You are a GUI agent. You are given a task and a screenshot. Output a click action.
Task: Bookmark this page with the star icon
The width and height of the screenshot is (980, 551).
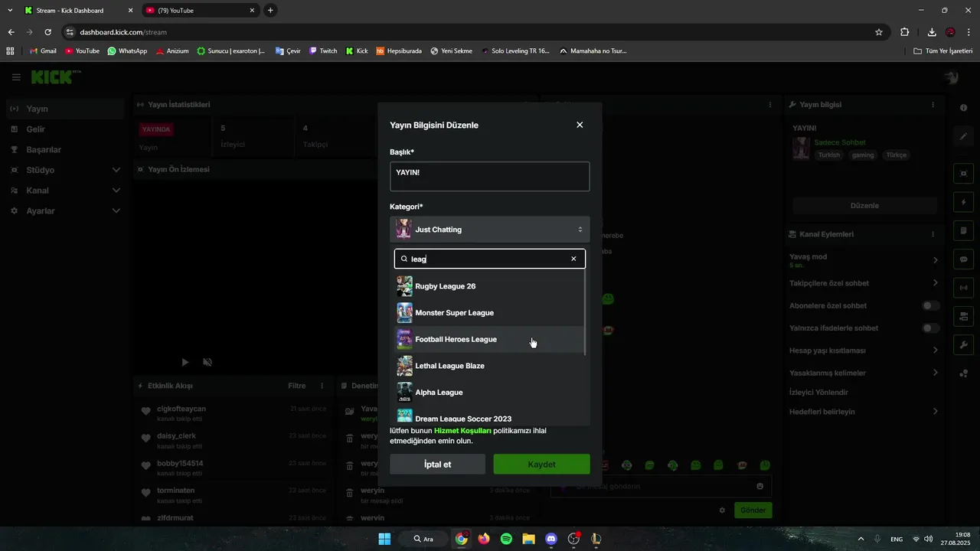click(879, 32)
